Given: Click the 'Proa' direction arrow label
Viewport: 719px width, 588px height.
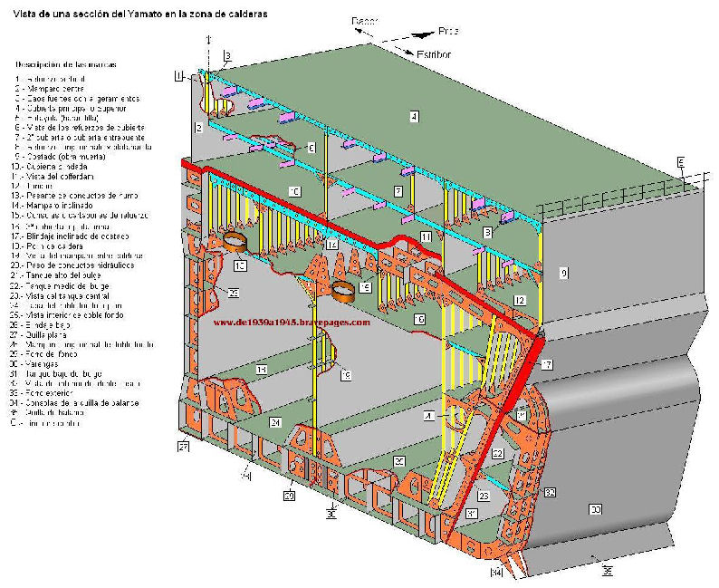Looking at the screenshot, I should click(x=446, y=30).
